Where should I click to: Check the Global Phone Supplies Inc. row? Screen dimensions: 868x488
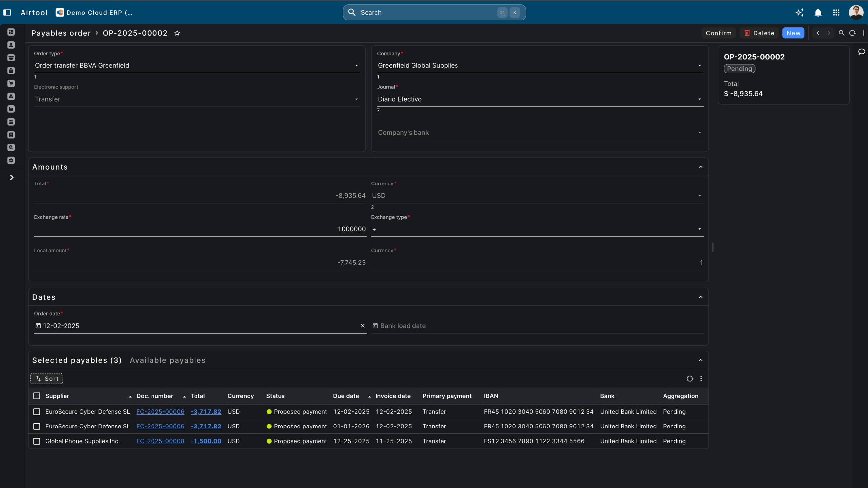click(x=37, y=441)
